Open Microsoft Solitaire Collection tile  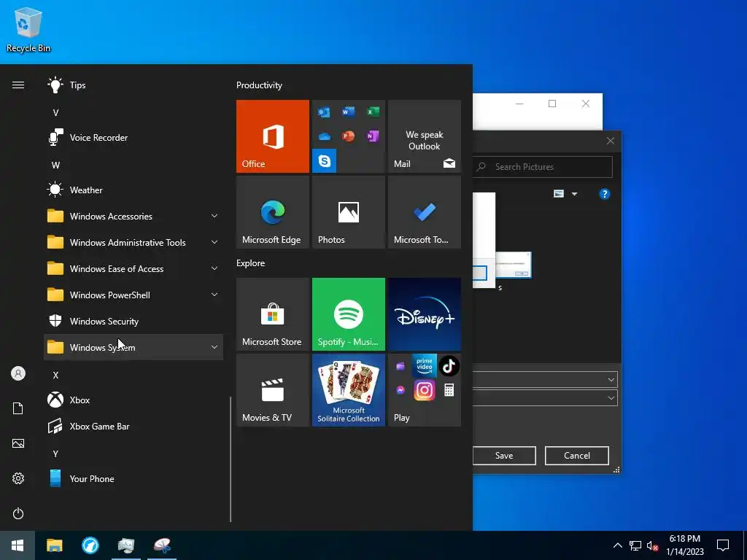point(348,390)
